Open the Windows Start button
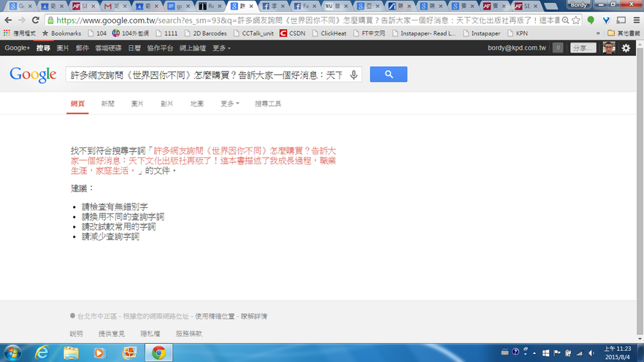The width and height of the screenshot is (644, 362). (12, 353)
